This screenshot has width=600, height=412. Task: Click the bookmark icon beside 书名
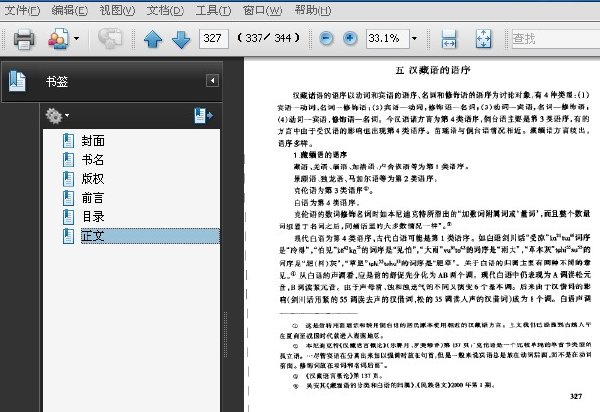68,160
